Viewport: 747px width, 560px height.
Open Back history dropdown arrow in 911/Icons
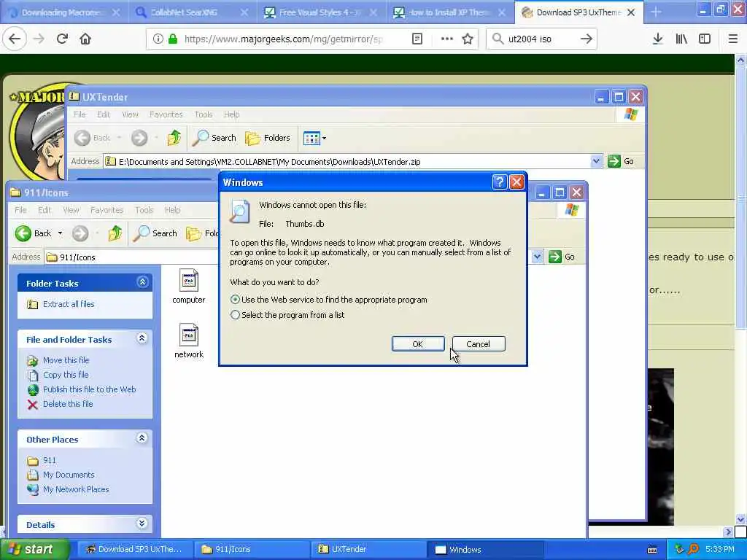[x=60, y=233]
